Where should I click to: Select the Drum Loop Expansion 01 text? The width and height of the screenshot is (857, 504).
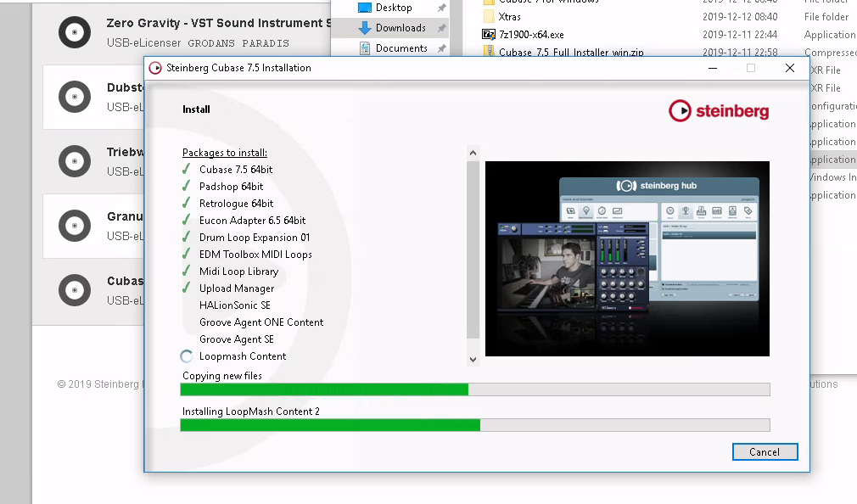click(255, 238)
